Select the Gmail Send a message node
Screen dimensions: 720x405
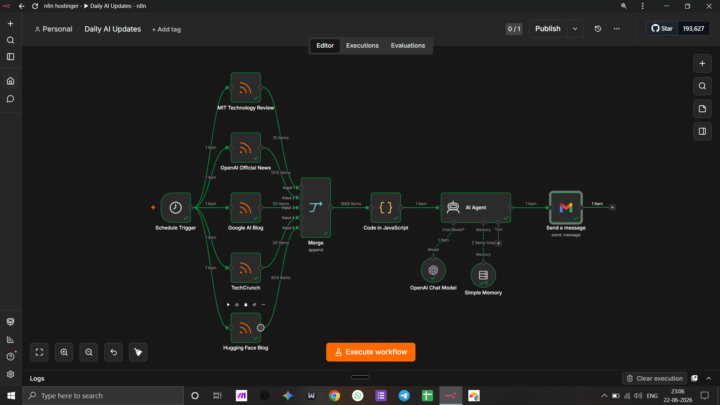coord(566,208)
